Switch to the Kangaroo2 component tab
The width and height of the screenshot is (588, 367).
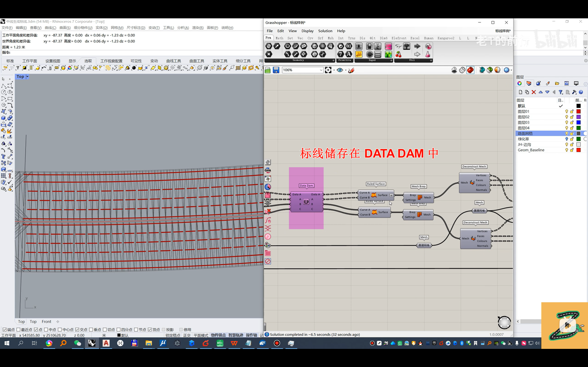click(446, 38)
